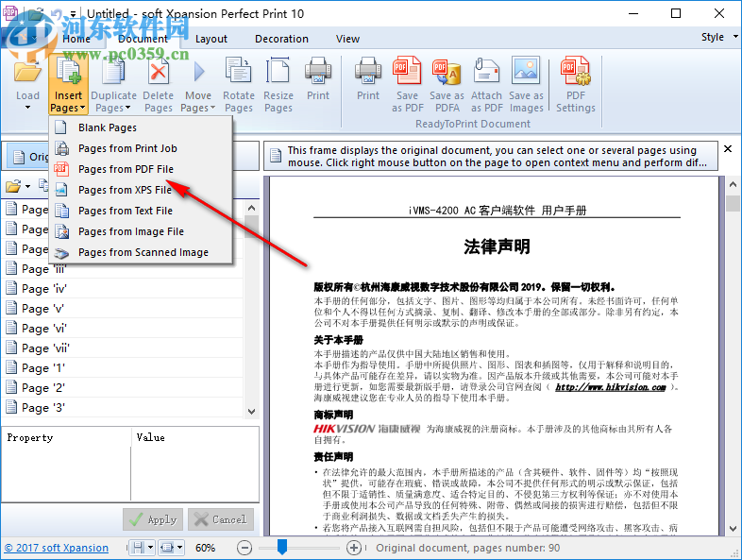742x560 pixels.
Task: Click zoom in plus button
Action: [354, 548]
